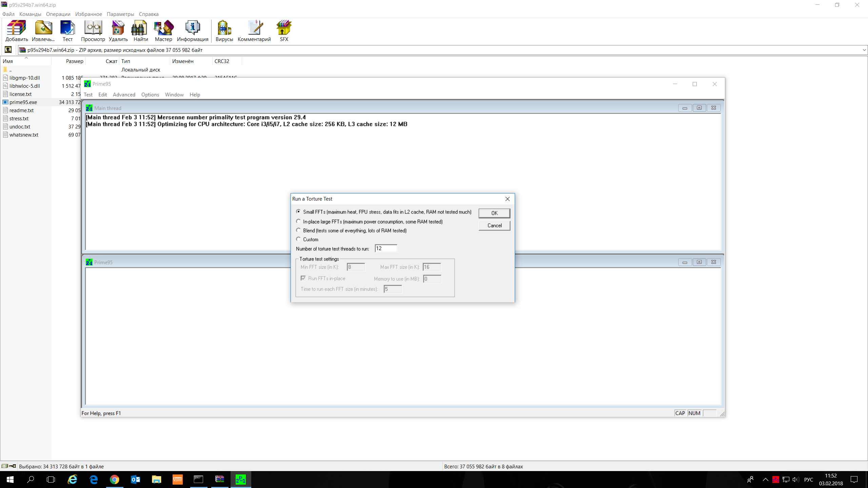Open the Операции menu in WinRAR

click(58, 14)
